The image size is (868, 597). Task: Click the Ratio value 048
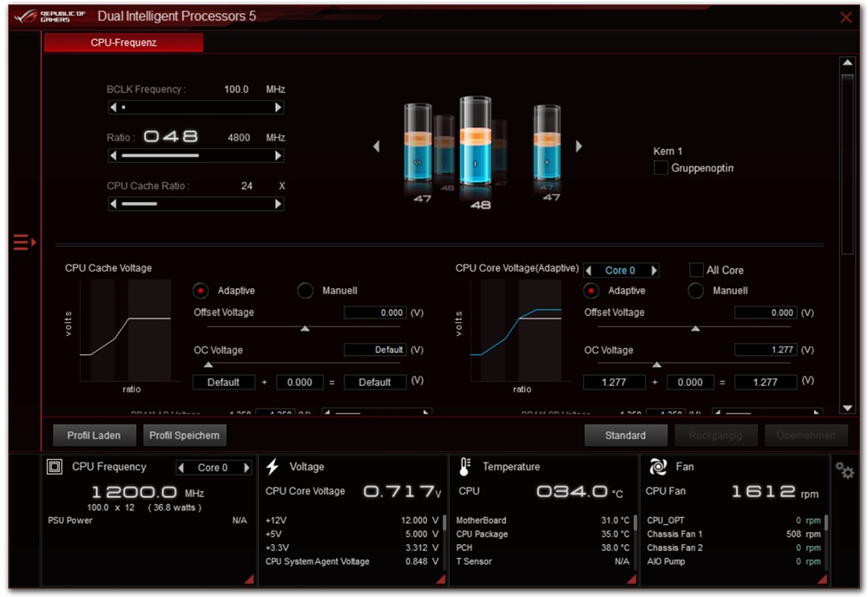[x=170, y=136]
